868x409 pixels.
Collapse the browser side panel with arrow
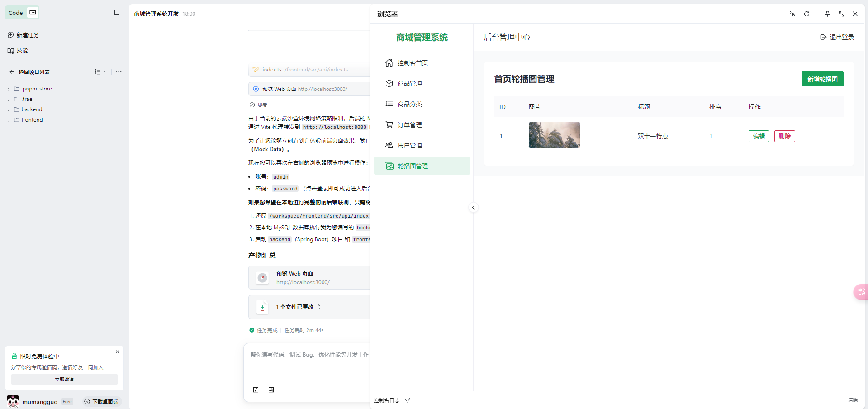click(473, 207)
